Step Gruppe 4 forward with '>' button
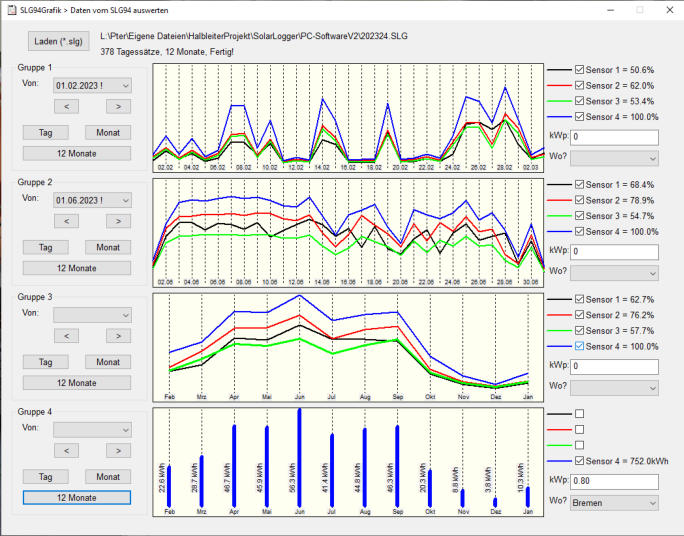Screen dimensions: 684x536 click(118, 451)
